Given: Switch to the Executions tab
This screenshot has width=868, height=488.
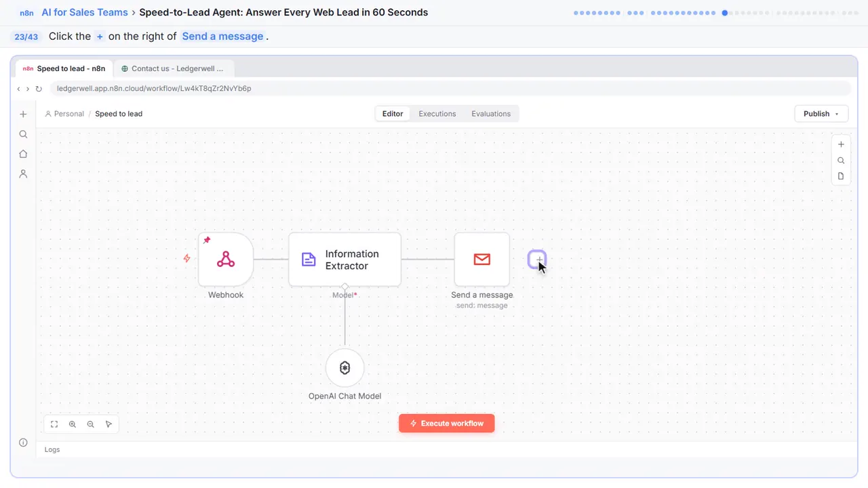Looking at the screenshot, I should point(437,114).
